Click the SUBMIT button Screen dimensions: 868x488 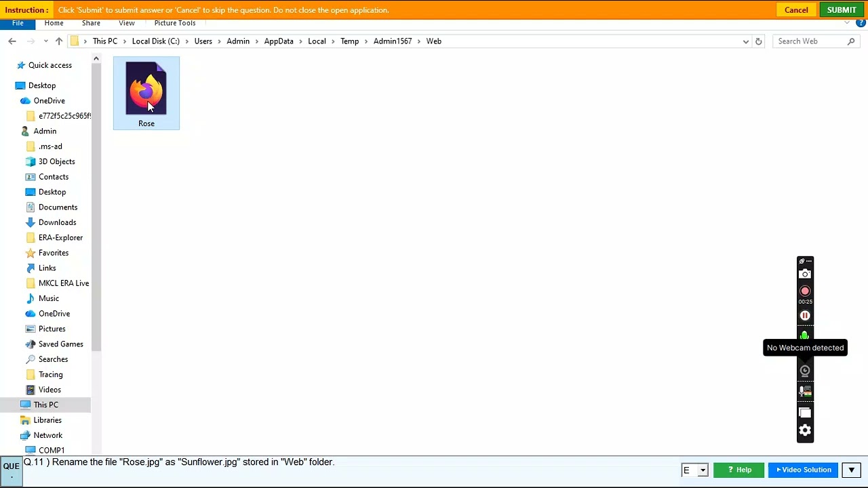coord(842,9)
